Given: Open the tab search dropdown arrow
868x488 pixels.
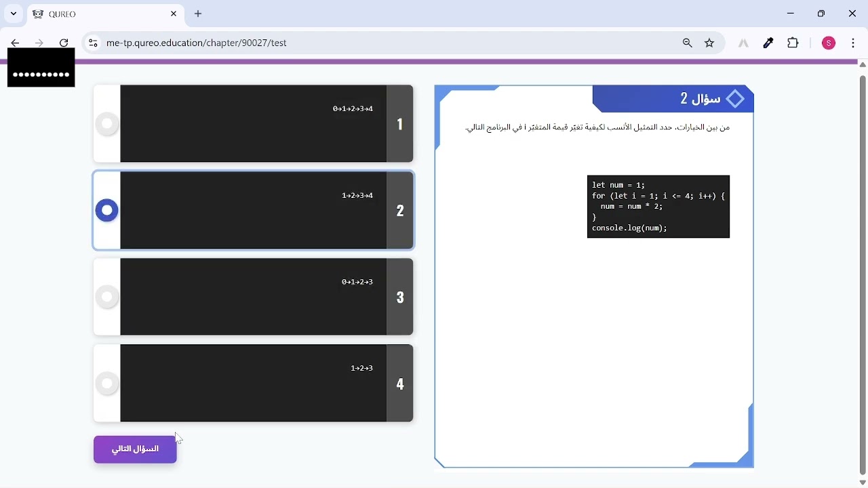Looking at the screenshot, I should (x=14, y=14).
